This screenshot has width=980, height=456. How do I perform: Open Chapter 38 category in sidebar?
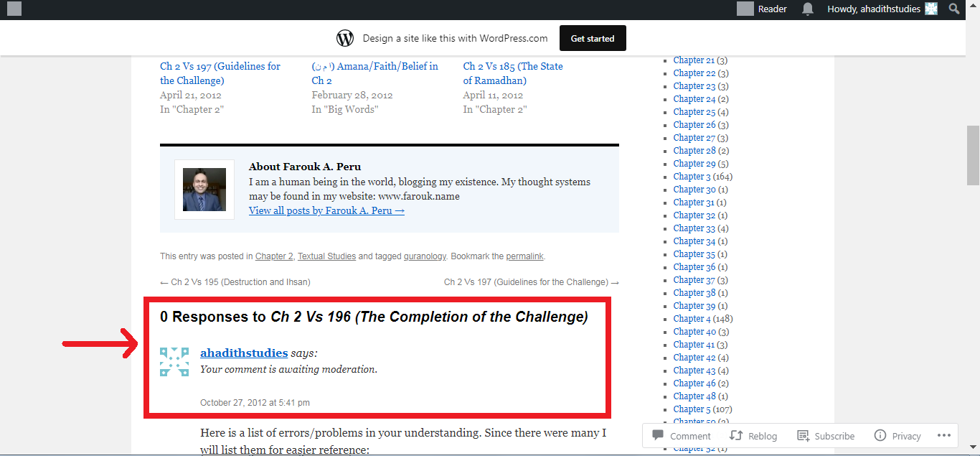coord(694,293)
